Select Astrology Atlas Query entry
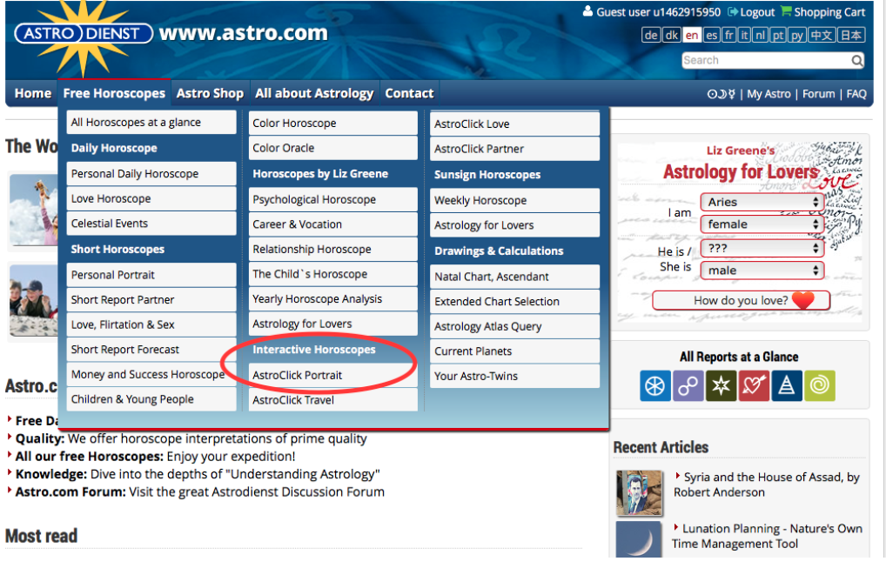Image resolution: width=886 pixels, height=588 pixels. (x=514, y=326)
